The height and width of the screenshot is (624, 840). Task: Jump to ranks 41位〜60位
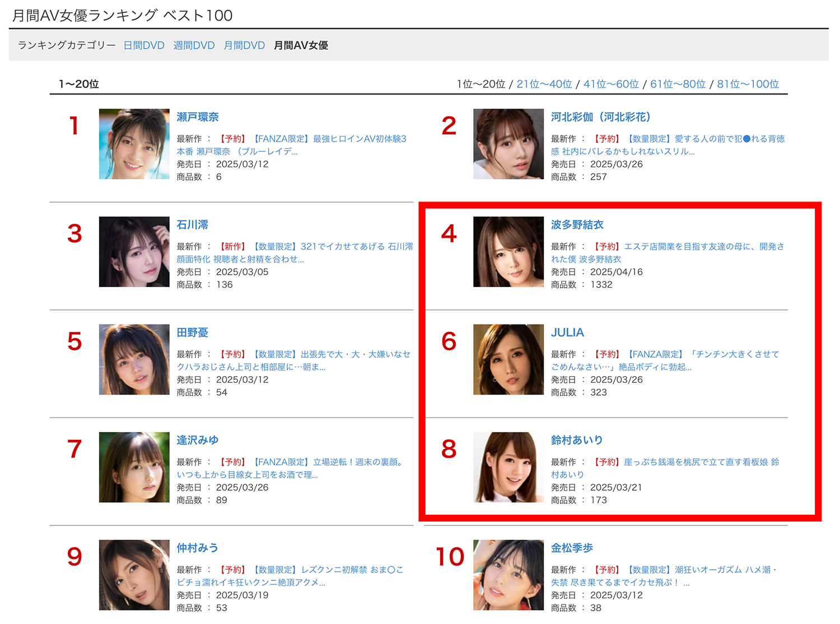(611, 84)
